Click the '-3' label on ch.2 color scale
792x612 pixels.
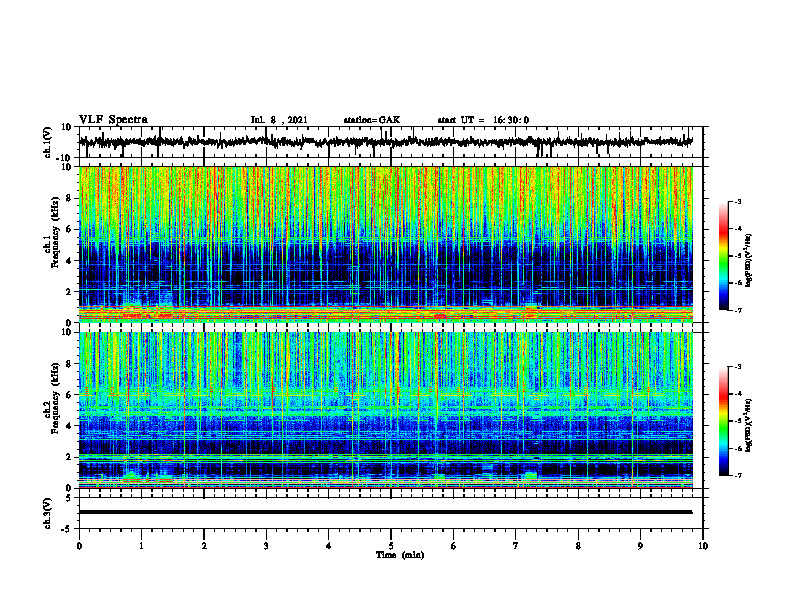pos(737,367)
